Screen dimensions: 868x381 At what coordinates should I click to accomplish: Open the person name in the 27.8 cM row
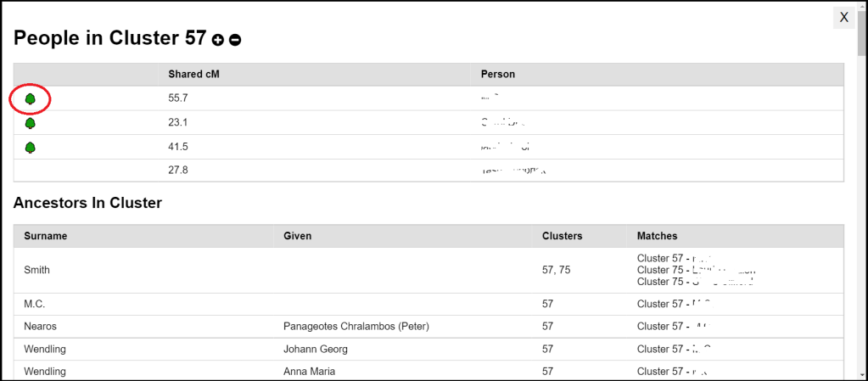[512, 171]
